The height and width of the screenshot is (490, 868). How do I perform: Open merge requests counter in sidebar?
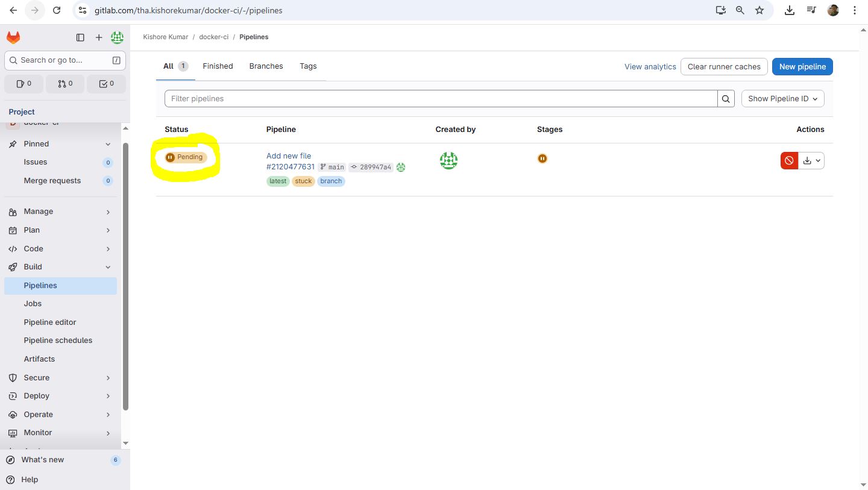tap(65, 84)
